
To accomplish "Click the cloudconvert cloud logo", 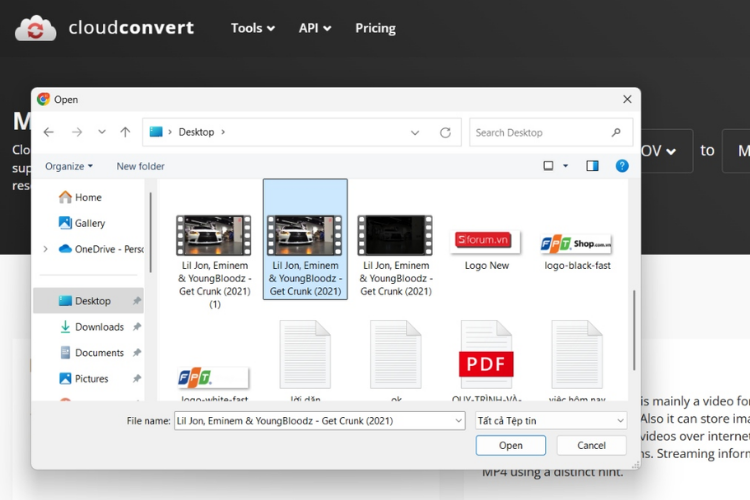I will pyautogui.click(x=35, y=28).
